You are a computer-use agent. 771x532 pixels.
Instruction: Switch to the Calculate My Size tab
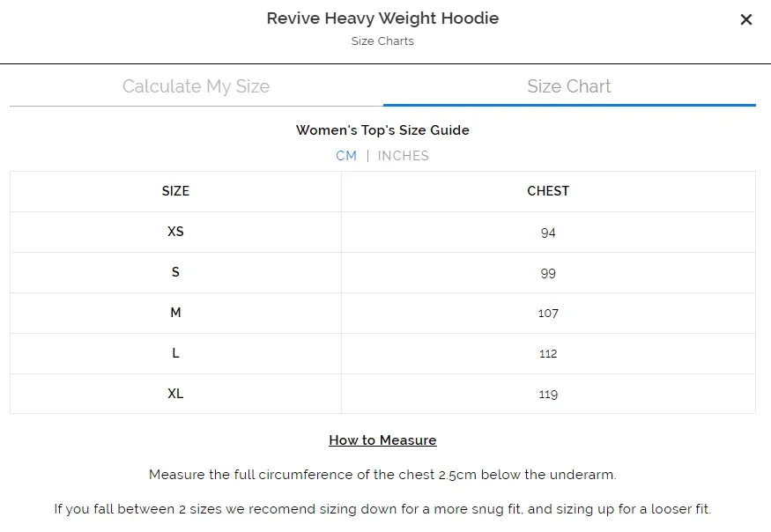195,85
